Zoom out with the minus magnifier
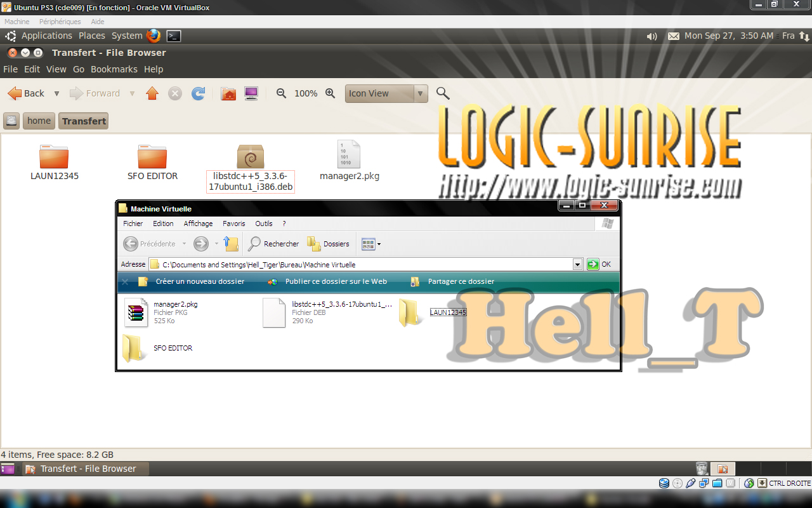 (x=282, y=93)
